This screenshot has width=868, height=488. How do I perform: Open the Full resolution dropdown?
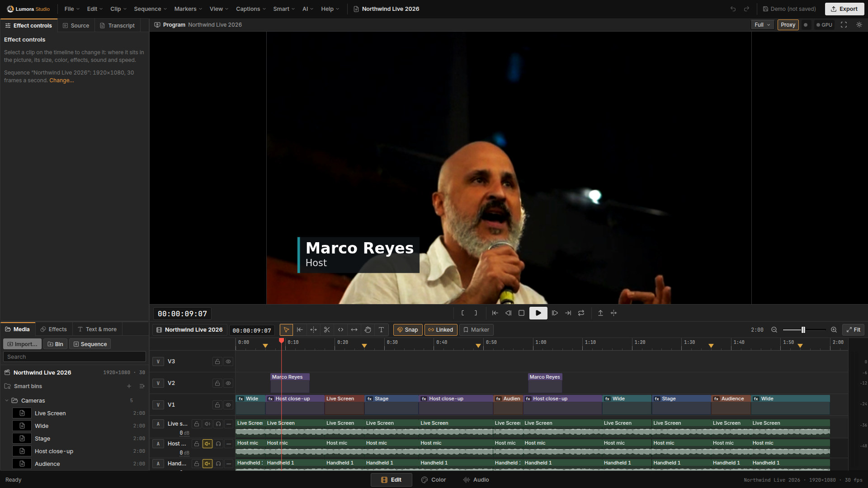[762, 25]
